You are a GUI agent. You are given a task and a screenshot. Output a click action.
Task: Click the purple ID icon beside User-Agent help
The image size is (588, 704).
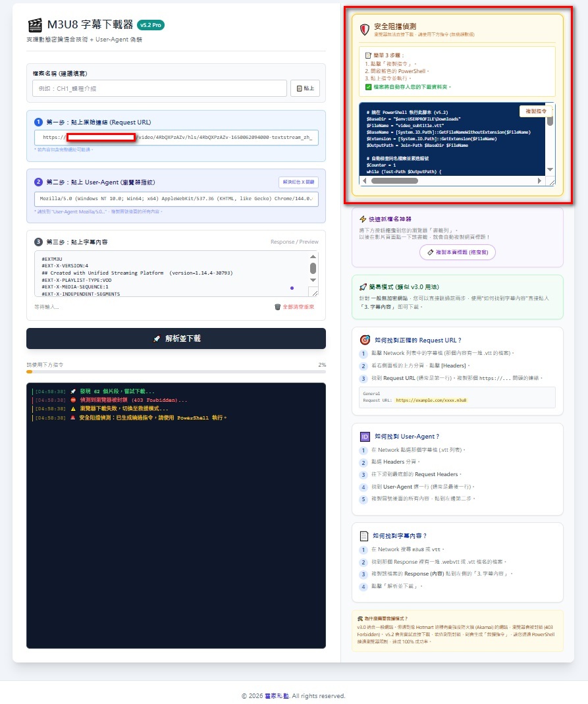click(365, 436)
